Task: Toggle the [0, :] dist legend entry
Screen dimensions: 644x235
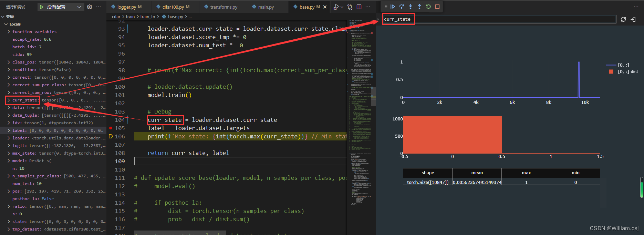Action: pos(622,72)
